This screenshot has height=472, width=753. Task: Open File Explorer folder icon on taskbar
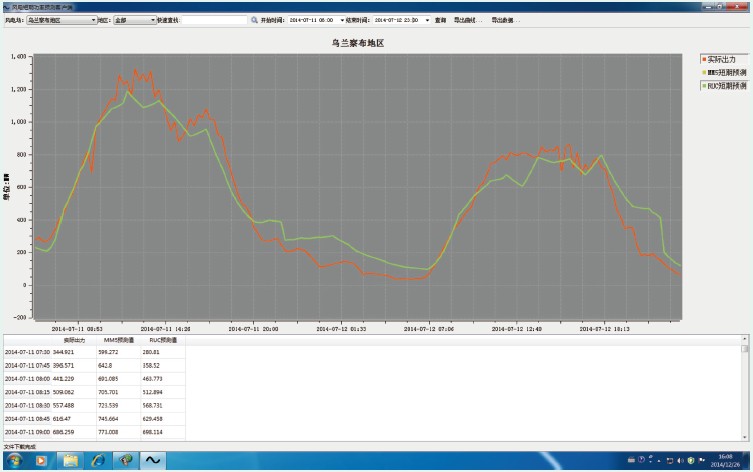point(70,460)
